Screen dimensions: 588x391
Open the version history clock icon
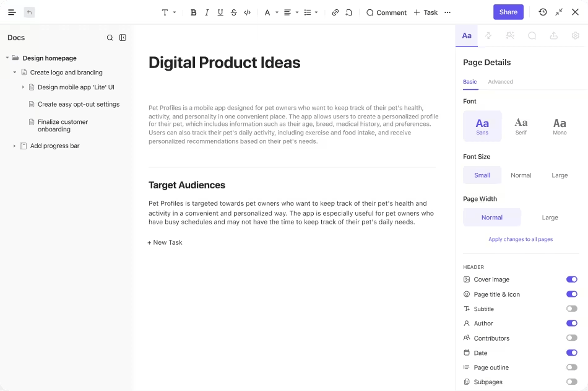click(543, 12)
